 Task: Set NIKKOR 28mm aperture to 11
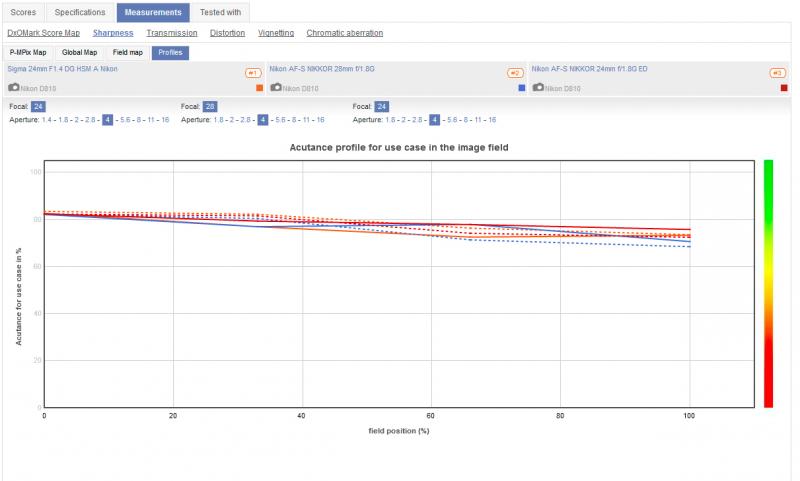(306, 120)
